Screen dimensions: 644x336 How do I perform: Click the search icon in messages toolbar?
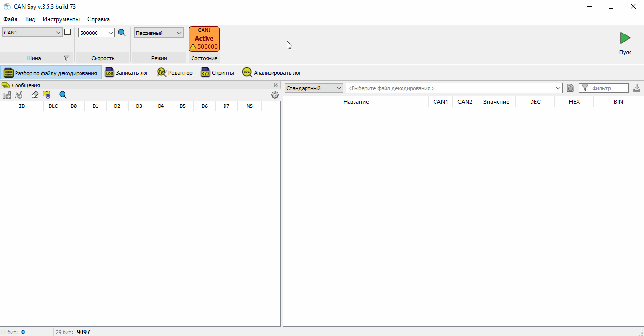[x=63, y=95]
